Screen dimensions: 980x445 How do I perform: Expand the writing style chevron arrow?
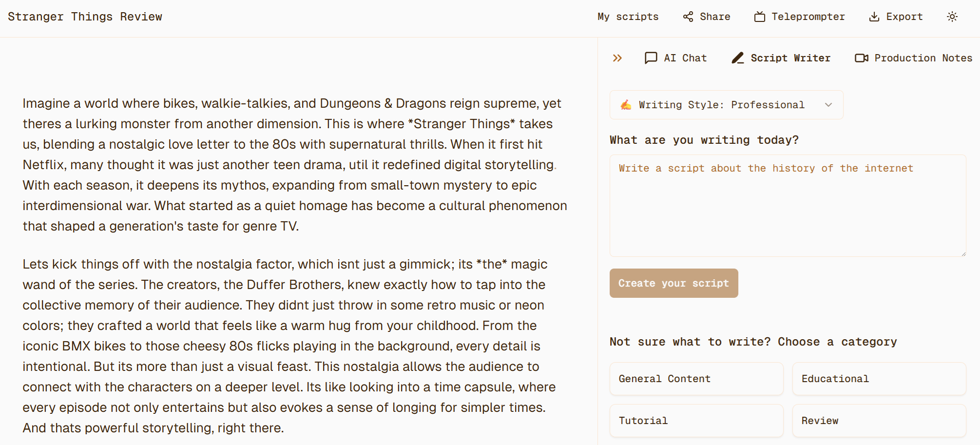pyautogui.click(x=828, y=105)
